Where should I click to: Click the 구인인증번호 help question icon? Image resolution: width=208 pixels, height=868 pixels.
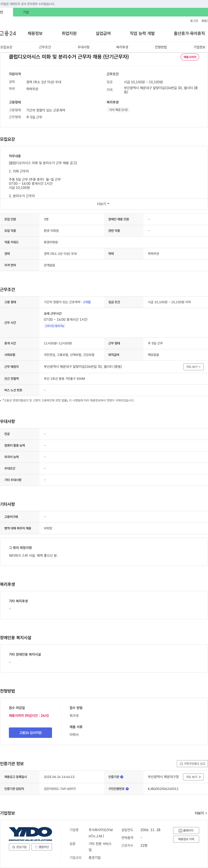(x=127, y=789)
